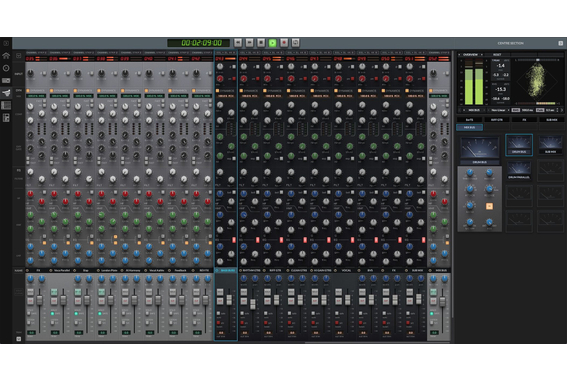567x380 pixels.
Task: Select the FX bus tab in Centre Section
Action: [524, 119]
